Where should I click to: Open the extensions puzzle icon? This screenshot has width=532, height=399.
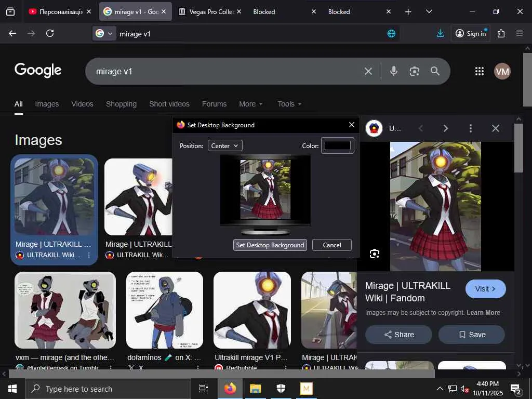pos(501,33)
